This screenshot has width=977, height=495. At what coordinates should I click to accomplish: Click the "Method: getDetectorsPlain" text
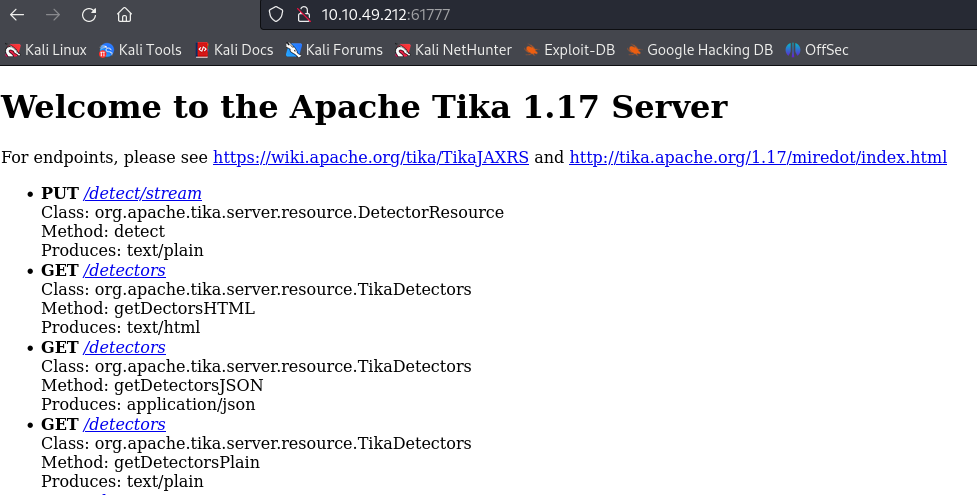point(150,462)
